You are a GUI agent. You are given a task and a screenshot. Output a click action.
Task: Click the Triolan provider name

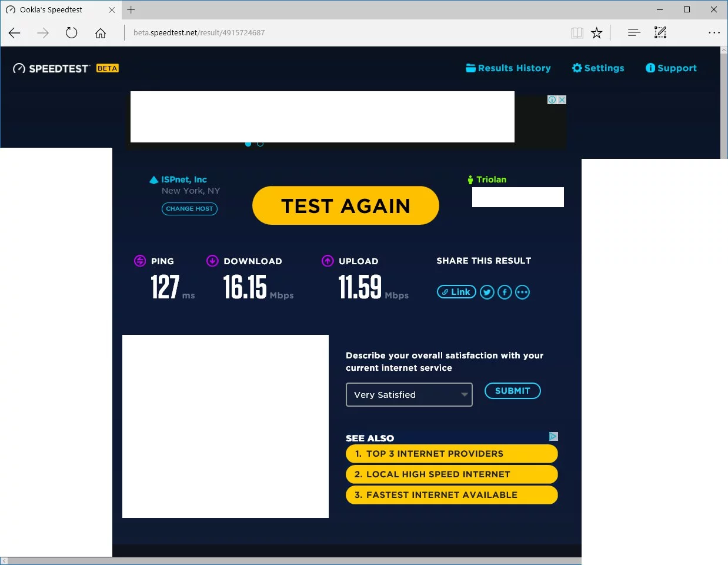point(492,180)
